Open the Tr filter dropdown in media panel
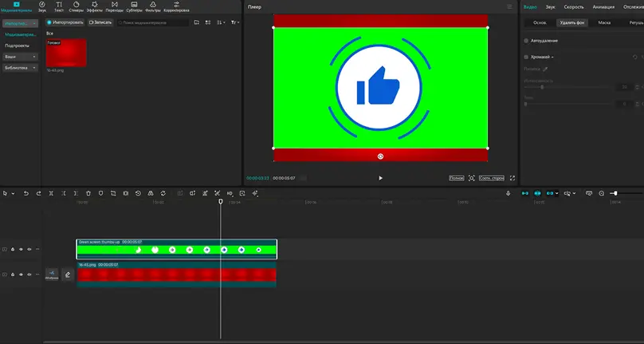The image size is (644, 344). tap(235, 22)
